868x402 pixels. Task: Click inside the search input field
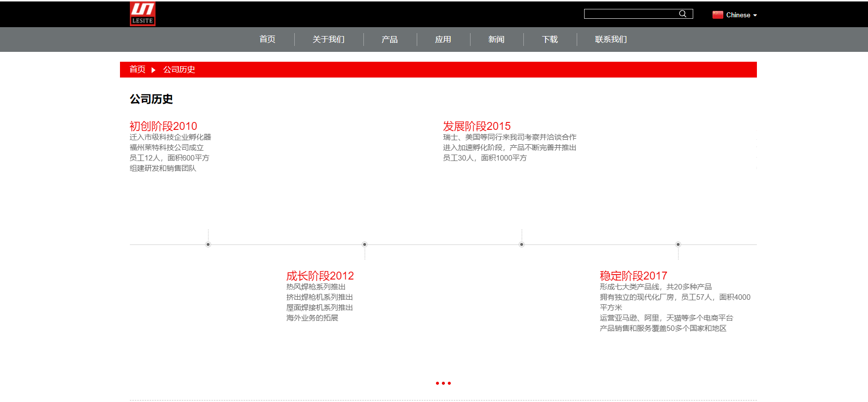pyautogui.click(x=631, y=14)
